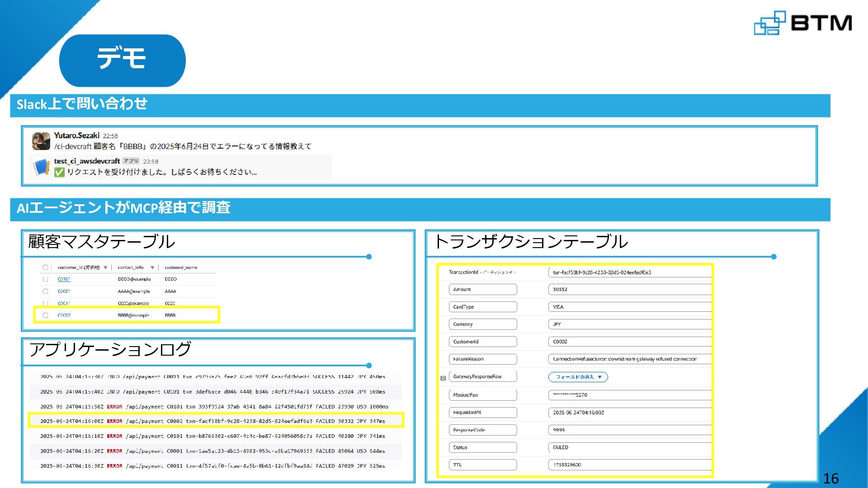The width and height of the screenshot is (868, 488).
Task: Open contact_info column sort dropdown arrow
Action: [152, 267]
